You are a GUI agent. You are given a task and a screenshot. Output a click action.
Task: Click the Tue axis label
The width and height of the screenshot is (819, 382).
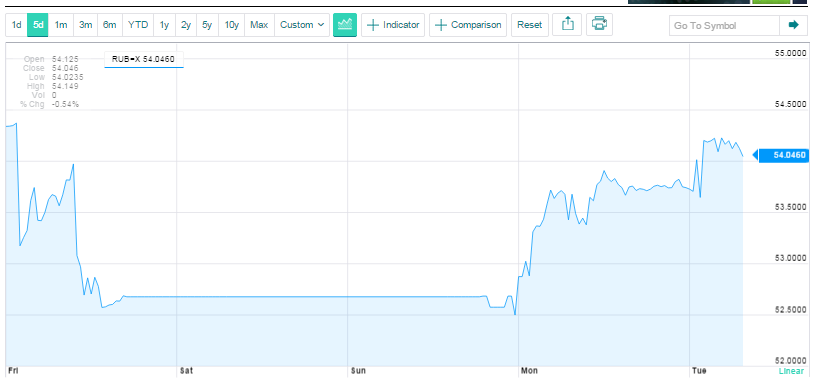pyautogui.click(x=699, y=371)
